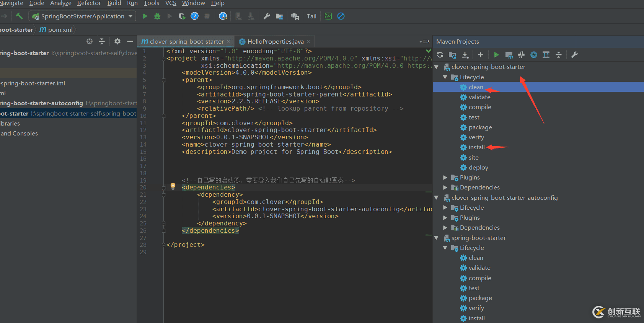Collapse all nodes in the Maven Projects toolbar
644x323 pixels.
[x=559, y=55]
